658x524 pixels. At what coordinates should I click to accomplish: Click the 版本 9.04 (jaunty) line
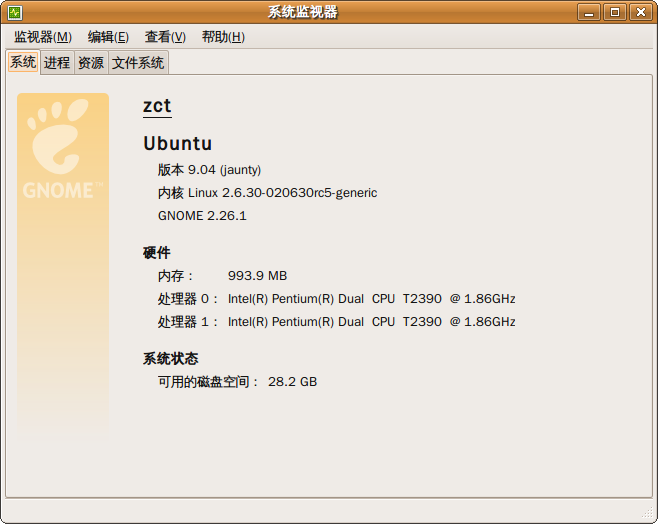tap(209, 170)
